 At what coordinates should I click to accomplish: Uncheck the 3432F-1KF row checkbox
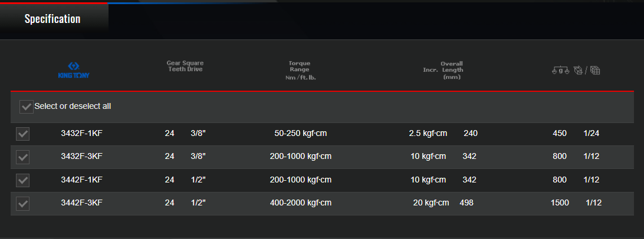pyautogui.click(x=22, y=134)
